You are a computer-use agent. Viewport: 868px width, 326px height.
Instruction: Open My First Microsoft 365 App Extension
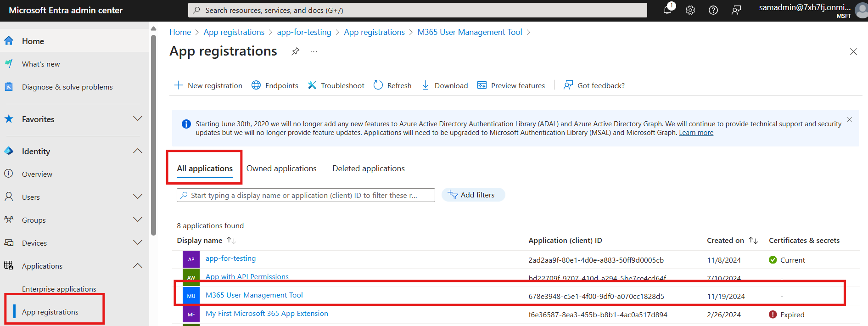point(267,314)
